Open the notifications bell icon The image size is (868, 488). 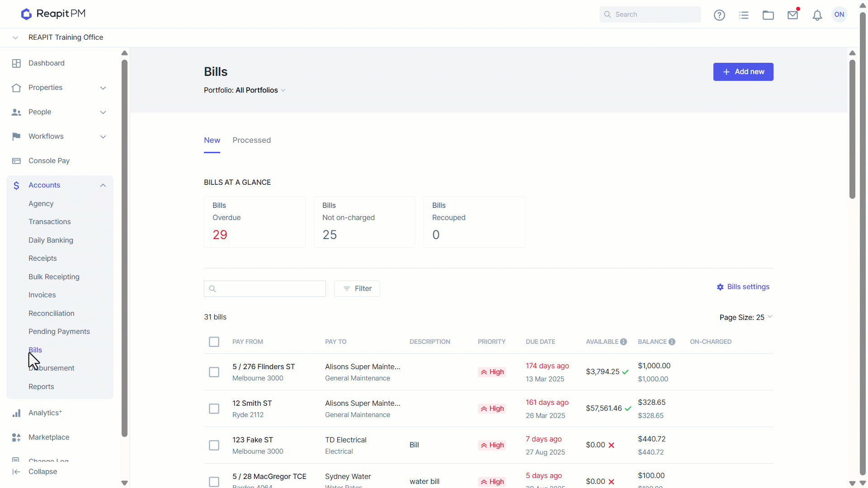[x=817, y=15]
